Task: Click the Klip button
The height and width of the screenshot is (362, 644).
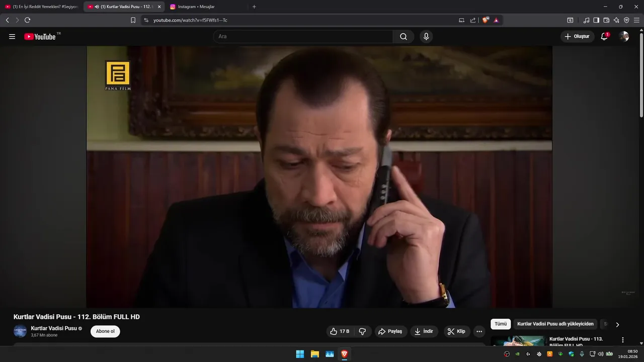Action: [x=457, y=331]
